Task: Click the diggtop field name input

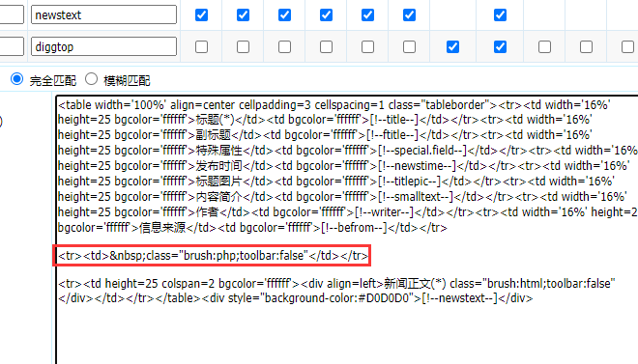Action: (103, 46)
